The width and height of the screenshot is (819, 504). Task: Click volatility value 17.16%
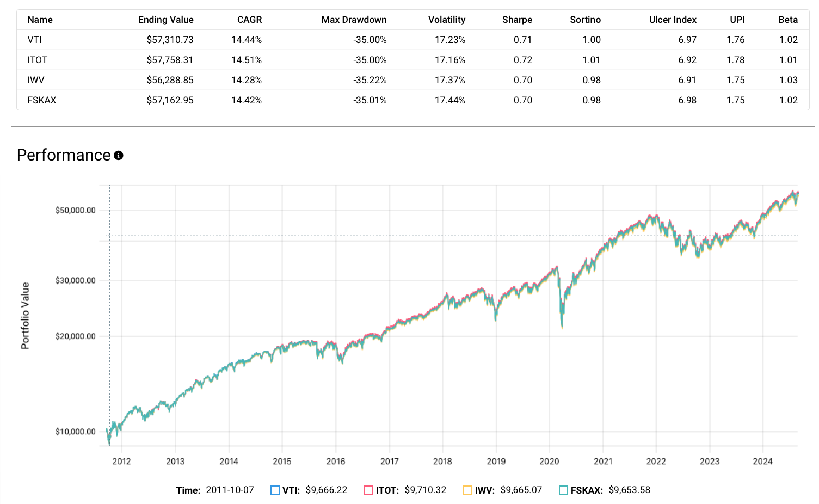tap(450, 60)
